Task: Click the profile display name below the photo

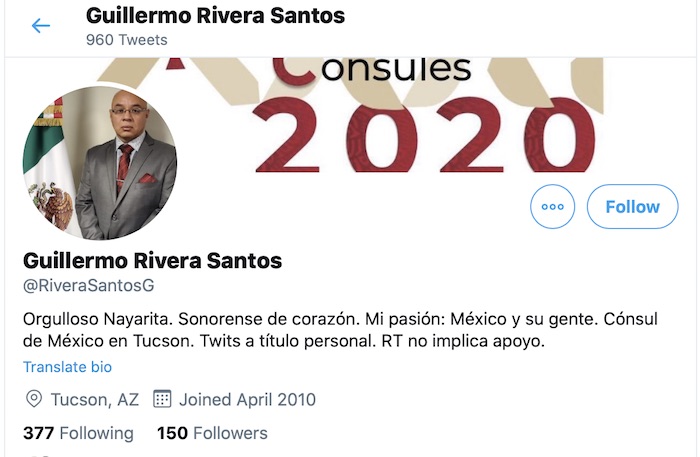Action: (x=152, y=261)
